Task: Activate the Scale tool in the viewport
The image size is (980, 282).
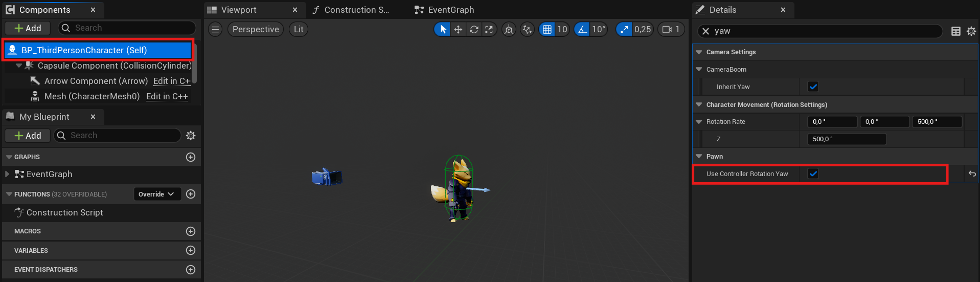Action: pyautogui.click(x=489, y=29)
